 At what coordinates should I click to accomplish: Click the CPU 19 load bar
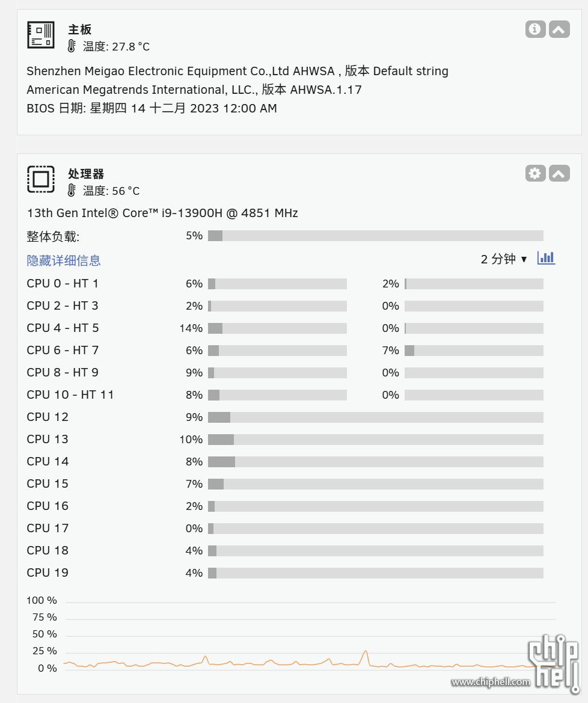(x=375, y=573)
